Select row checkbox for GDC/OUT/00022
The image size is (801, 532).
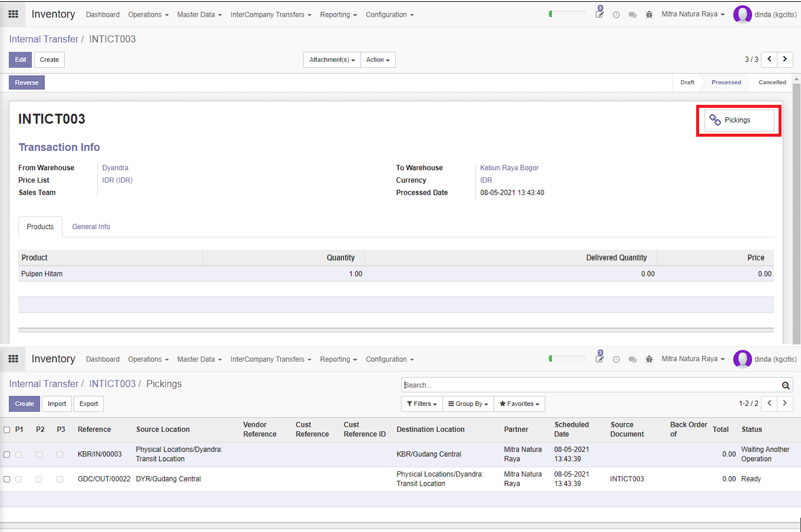pyautogui.click(x=7, y=479)
